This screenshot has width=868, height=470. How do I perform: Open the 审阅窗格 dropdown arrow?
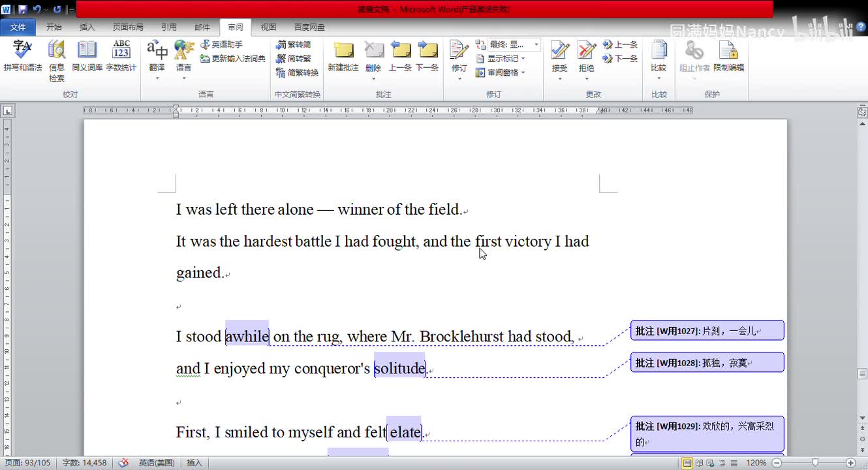click(523, 72)
